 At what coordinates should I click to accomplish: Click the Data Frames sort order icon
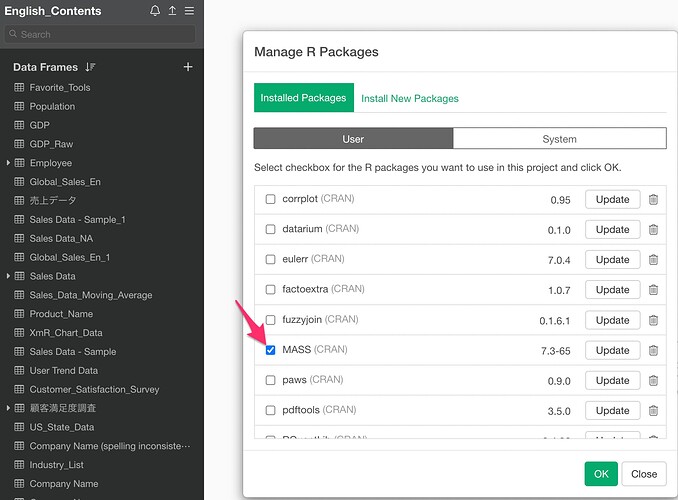tap(90, 67)
